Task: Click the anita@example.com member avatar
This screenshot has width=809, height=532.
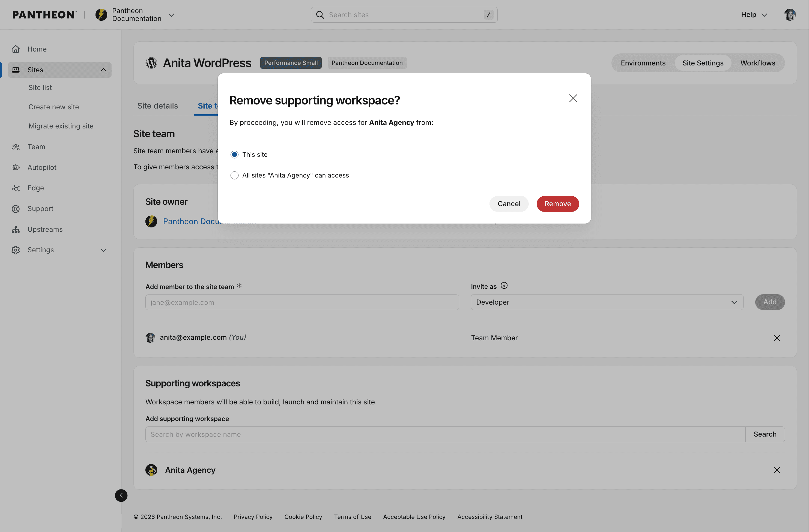Action: [x=150, y=338]
